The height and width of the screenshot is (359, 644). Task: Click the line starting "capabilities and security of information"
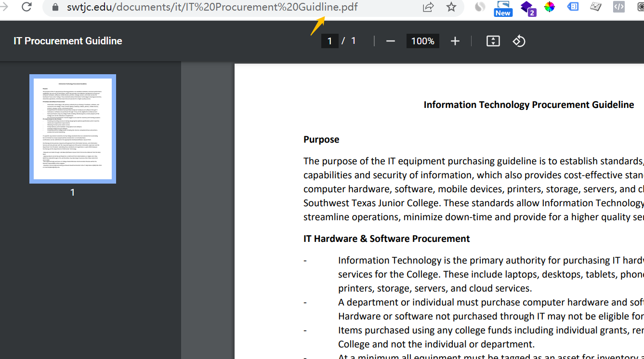473,175
